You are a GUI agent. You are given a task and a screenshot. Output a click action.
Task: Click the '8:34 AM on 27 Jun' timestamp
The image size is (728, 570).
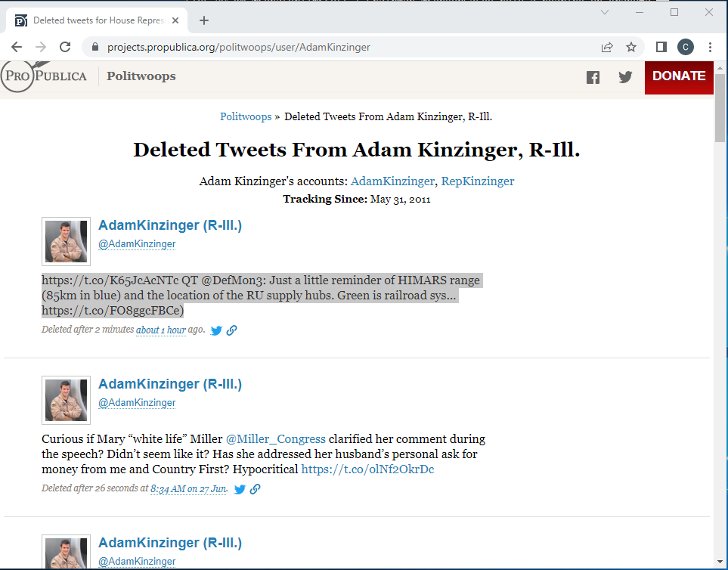[188, 489]
